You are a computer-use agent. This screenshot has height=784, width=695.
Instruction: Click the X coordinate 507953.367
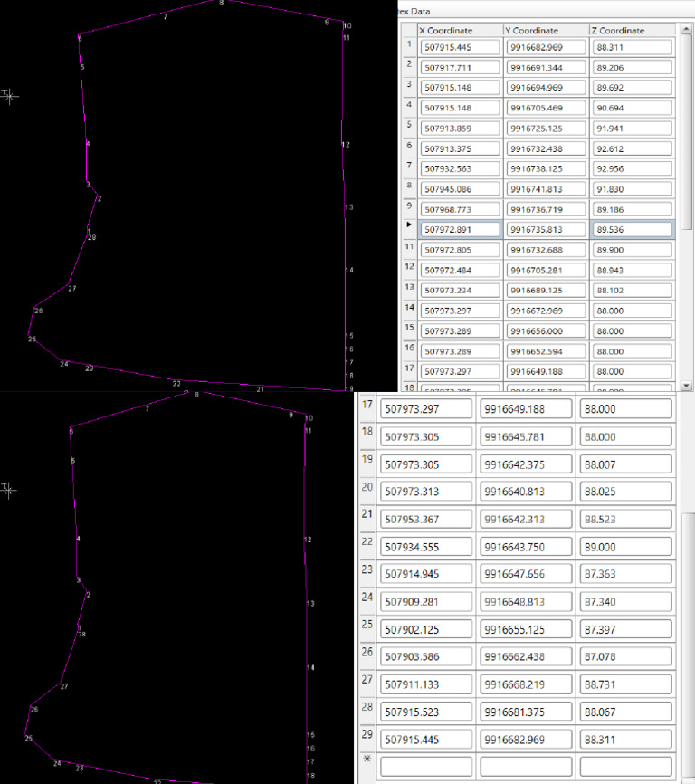pos(426,520)
